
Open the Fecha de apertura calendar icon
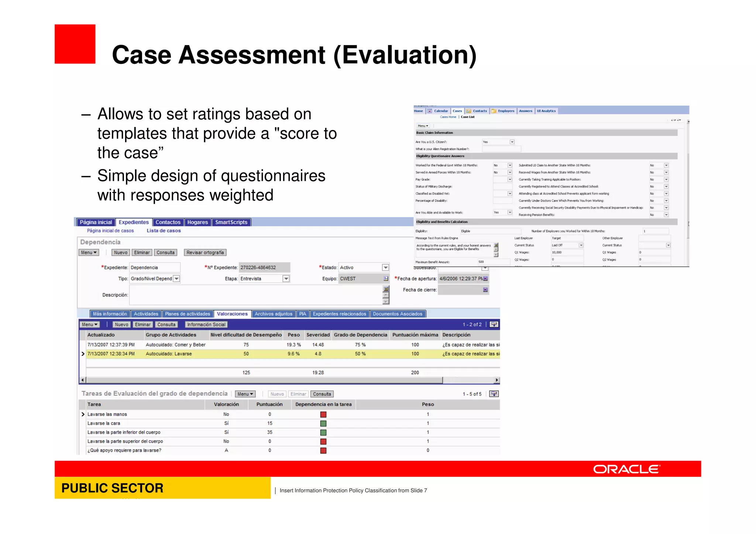tap(485, 279)
